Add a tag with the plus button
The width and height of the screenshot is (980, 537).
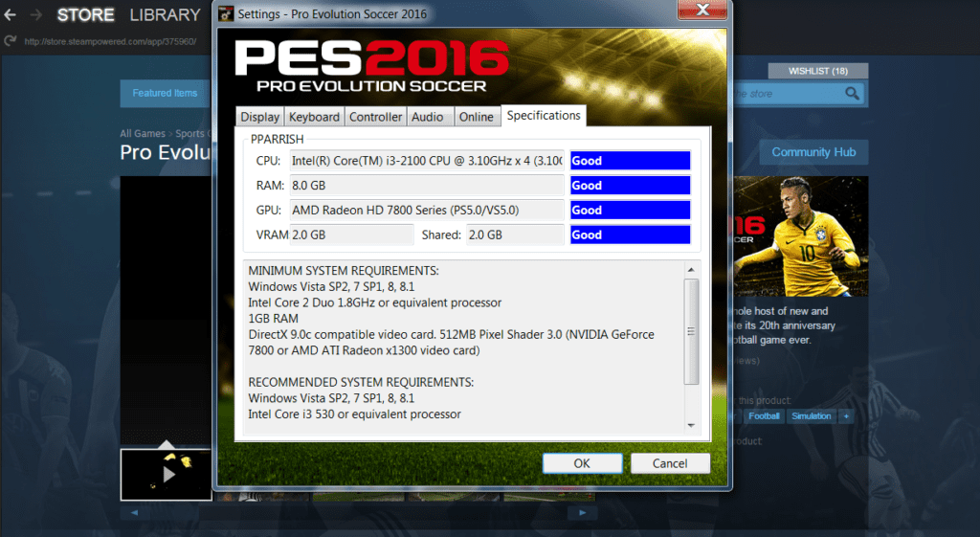[846, 416]
